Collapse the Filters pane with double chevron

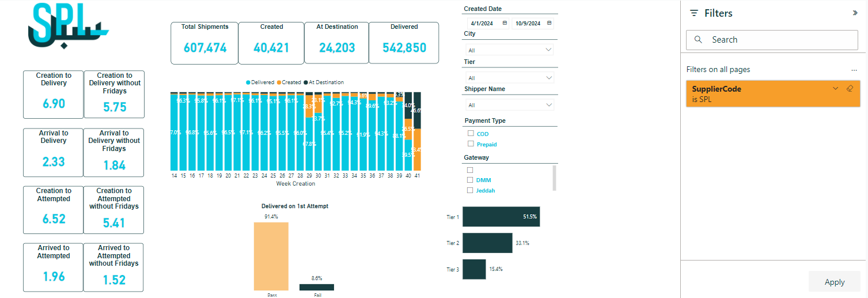[x=855, y=13]
